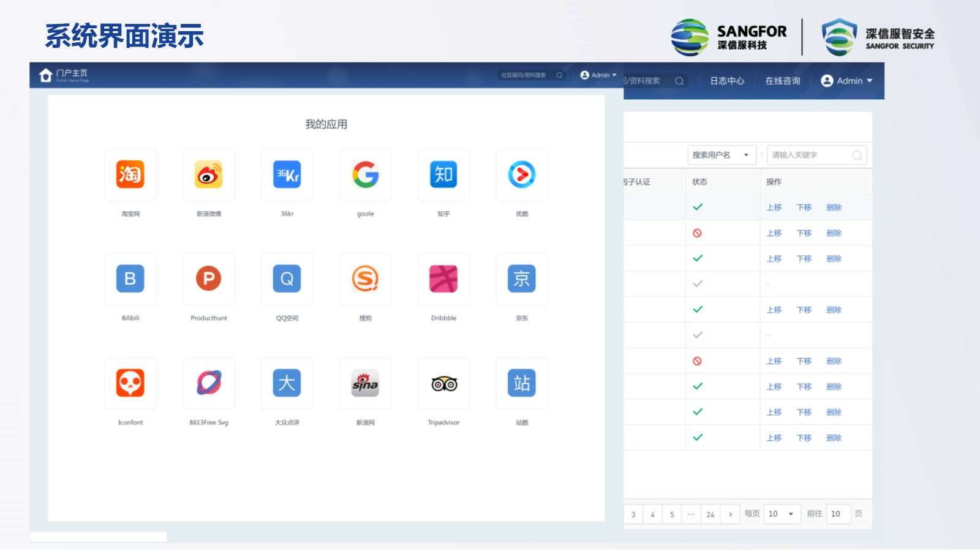Image resolution: width=980 pixels, height=551 pixels.
Task: Open the 优酷 app icon
Action: (522, 174)
